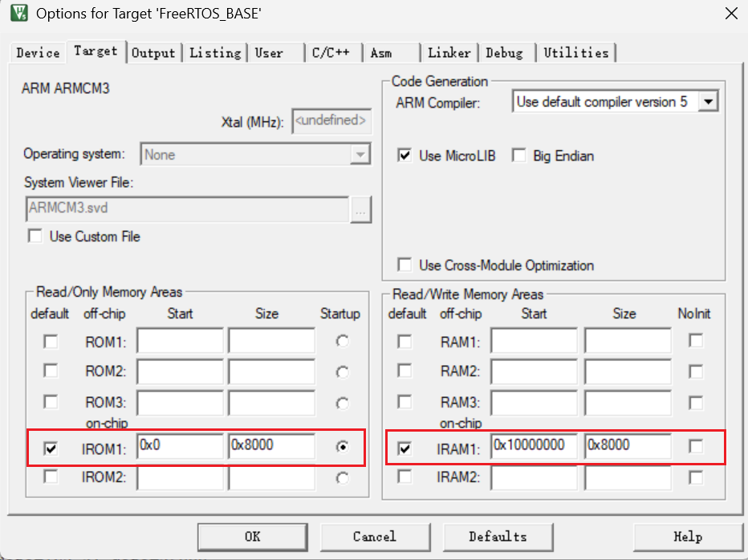This screenshot has width=748, height=560.
Task: Enable Use Cross-Module Optimization checkbox
Action: 404,265
